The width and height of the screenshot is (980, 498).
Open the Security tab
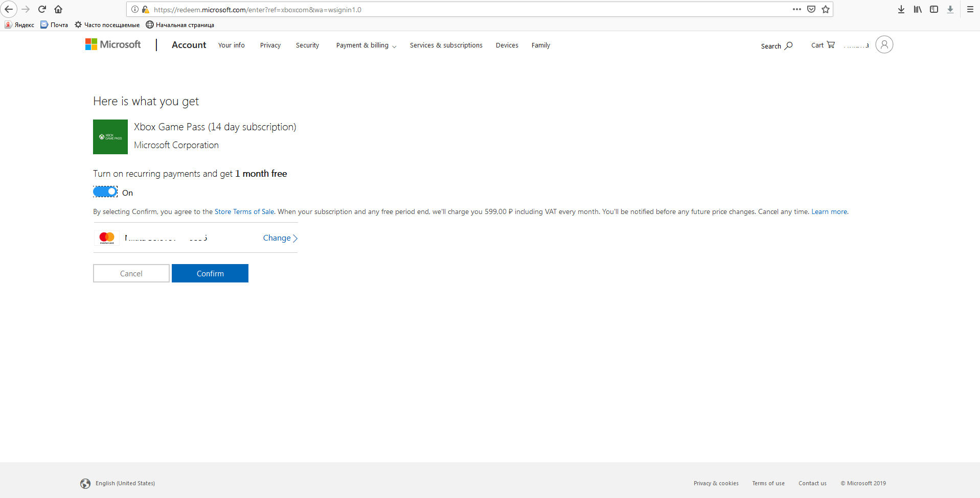[307, 45]
